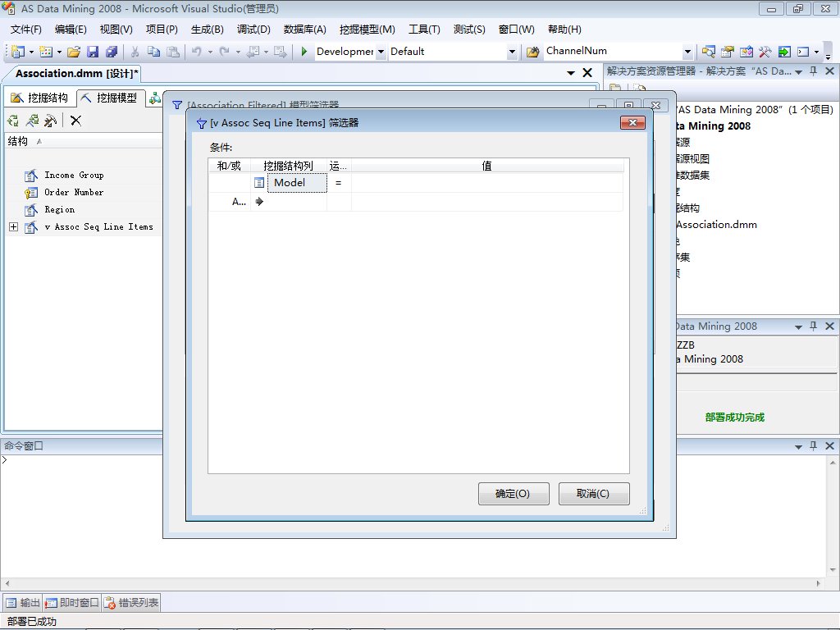Click the green arrow Start Page icon
The image size is (840, 630).
[x=784, y=52]
